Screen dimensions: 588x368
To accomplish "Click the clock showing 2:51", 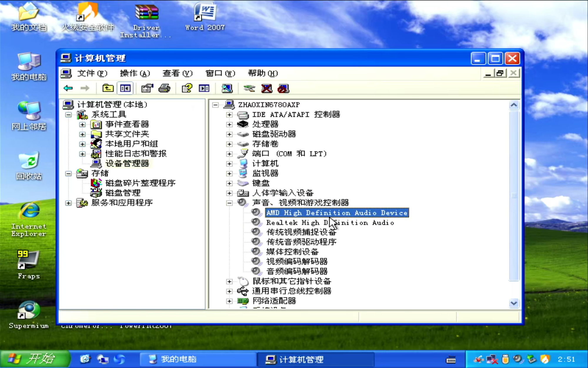I will [x=566, y=359].
